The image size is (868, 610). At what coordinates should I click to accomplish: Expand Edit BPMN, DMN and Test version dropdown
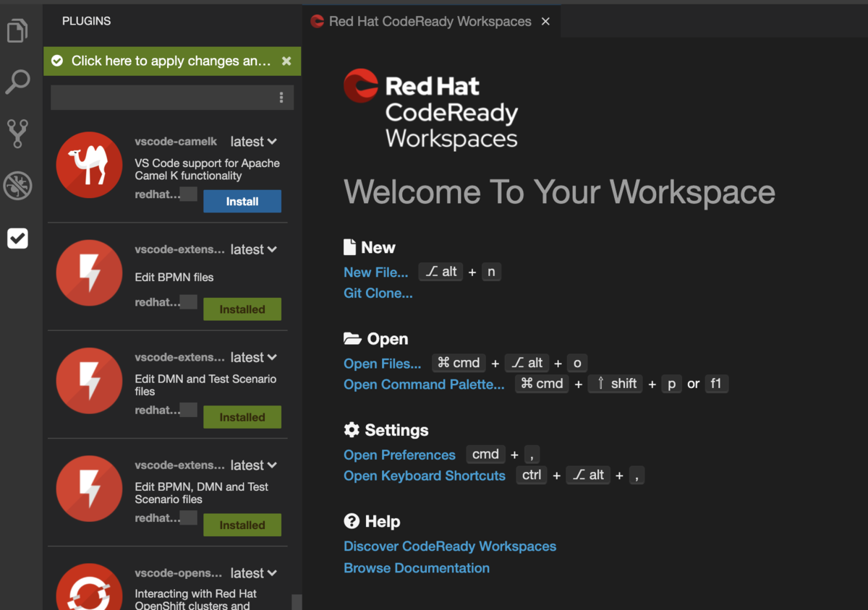[x=254, y=465]
